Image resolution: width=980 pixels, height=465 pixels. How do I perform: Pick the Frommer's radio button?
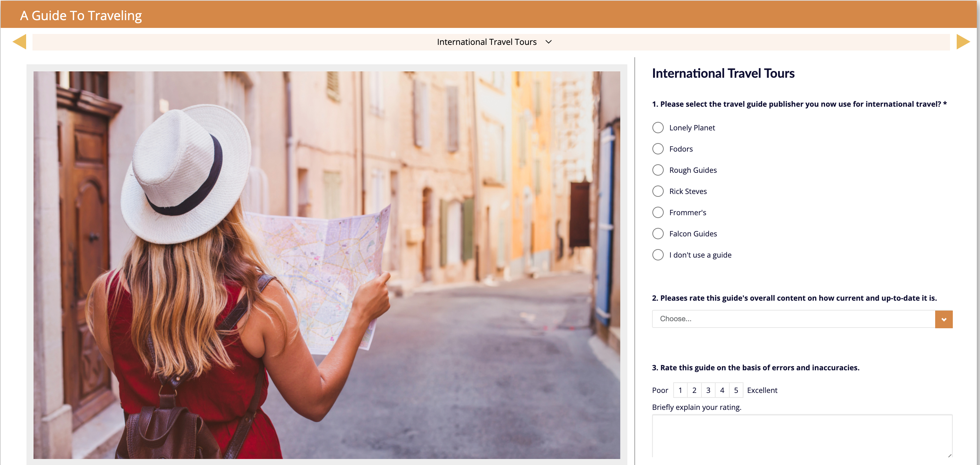tap(658, 212)
